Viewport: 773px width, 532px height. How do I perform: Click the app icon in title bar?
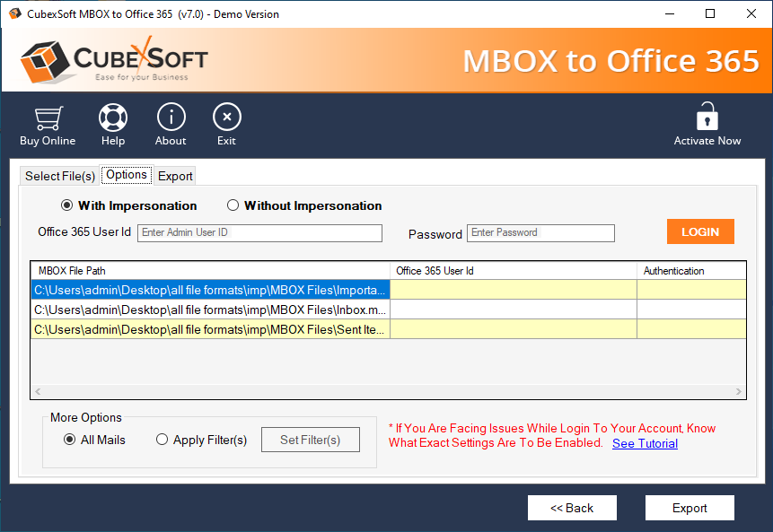pyautogui.click(x=13, y=13)
